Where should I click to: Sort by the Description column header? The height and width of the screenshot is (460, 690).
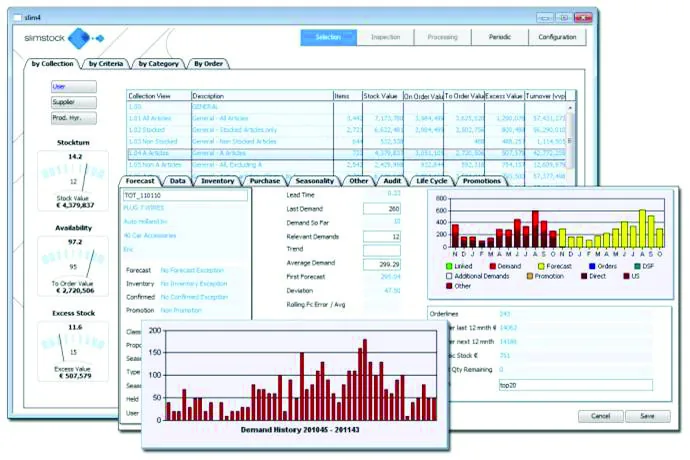(x=262, y=96)
